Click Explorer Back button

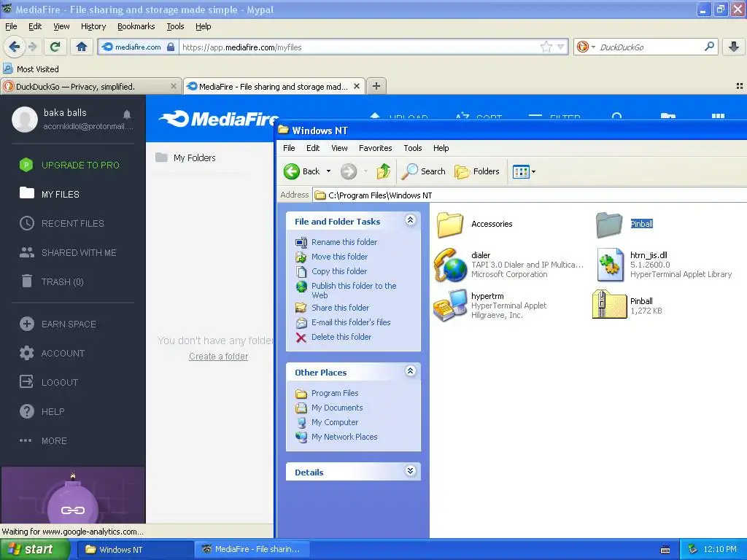302,171
